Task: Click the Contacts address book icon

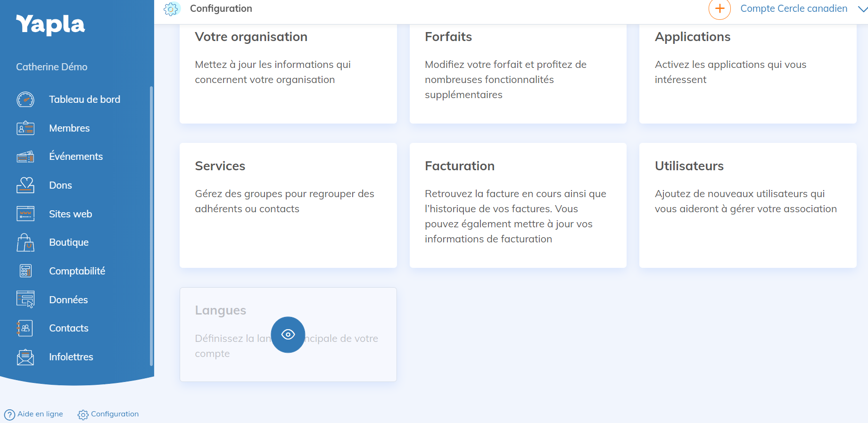Action: tap(25, 328)
